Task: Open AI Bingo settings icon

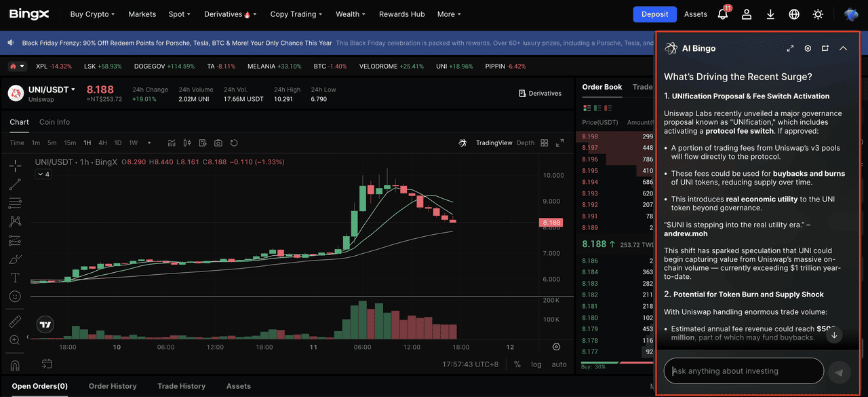Action: [x=808, y=49]
